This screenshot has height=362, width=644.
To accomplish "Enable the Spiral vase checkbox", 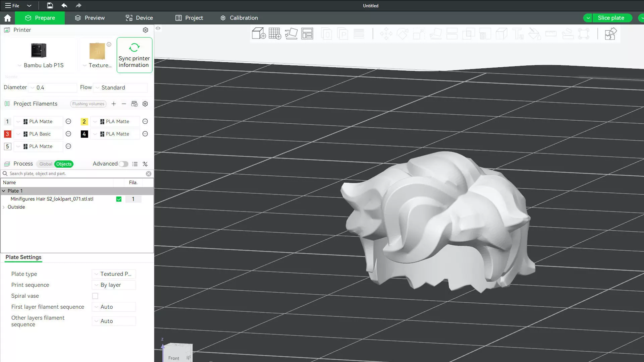I will point(95,296).
